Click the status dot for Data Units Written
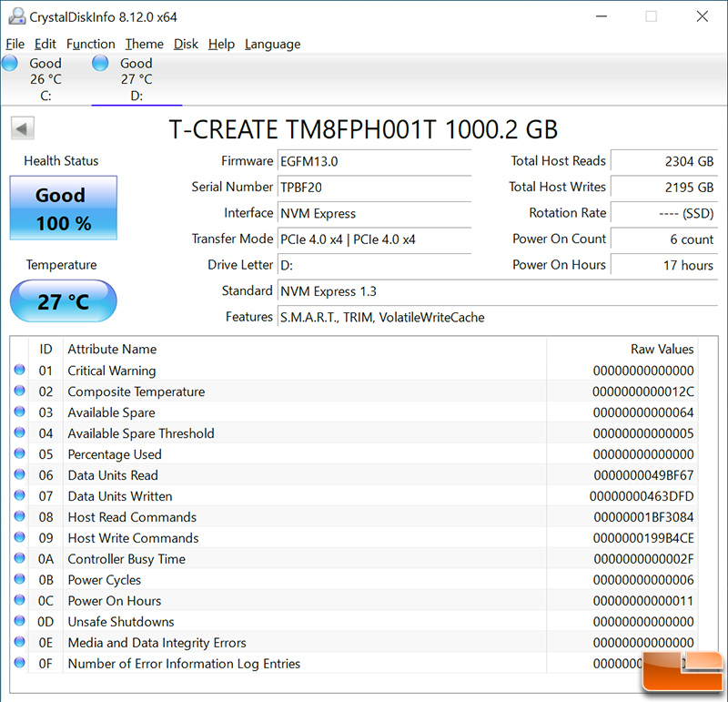The image size is (728, 702). pyautogui.click(x=19, y=495)
